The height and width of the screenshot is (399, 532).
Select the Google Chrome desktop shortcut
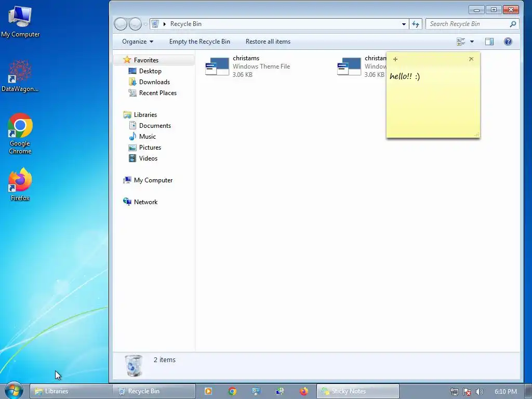tap(20, 134)
